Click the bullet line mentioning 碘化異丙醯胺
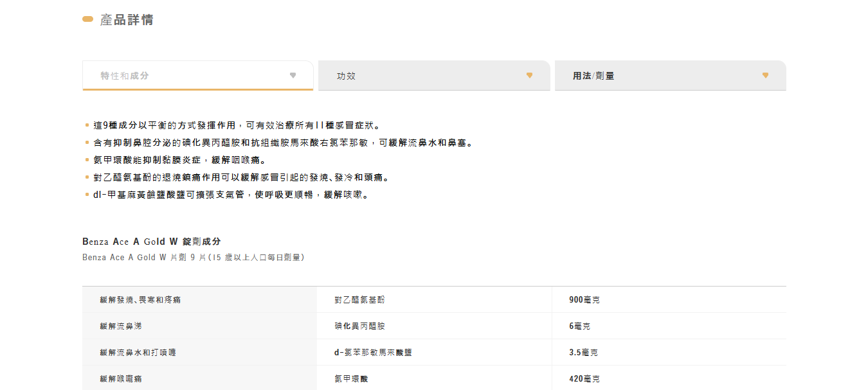868x390 pixels. pyautogui.click(x=283, y=143)
